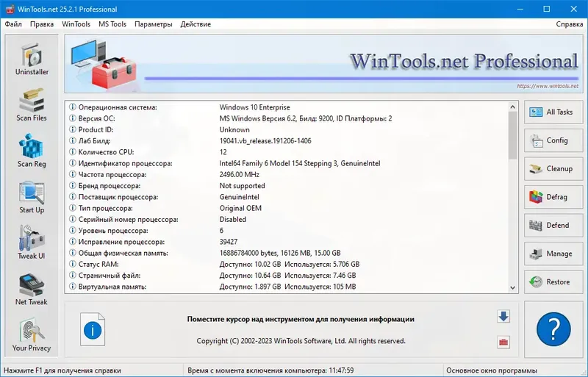Open the Файл menu
The width and height of the screenshot is (588, 377).
[13, 24]
